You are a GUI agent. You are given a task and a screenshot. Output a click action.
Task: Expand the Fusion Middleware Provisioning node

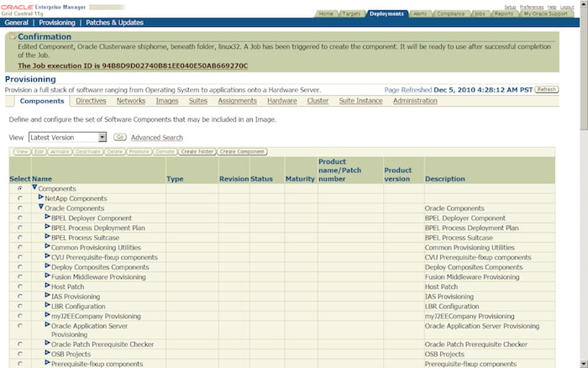point(48,275)
